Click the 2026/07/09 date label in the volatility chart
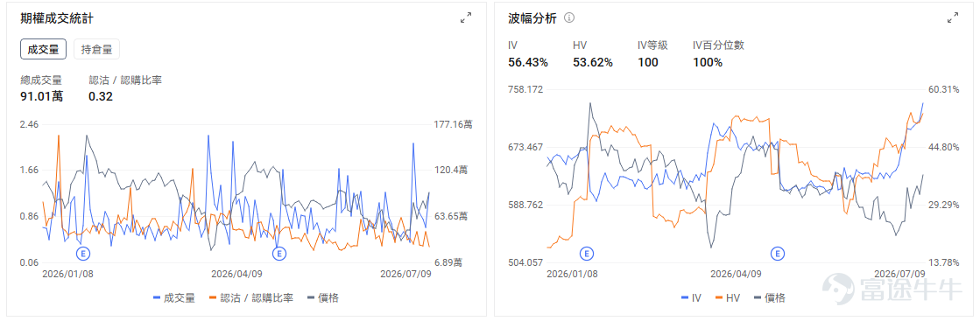 coord(899,274)
